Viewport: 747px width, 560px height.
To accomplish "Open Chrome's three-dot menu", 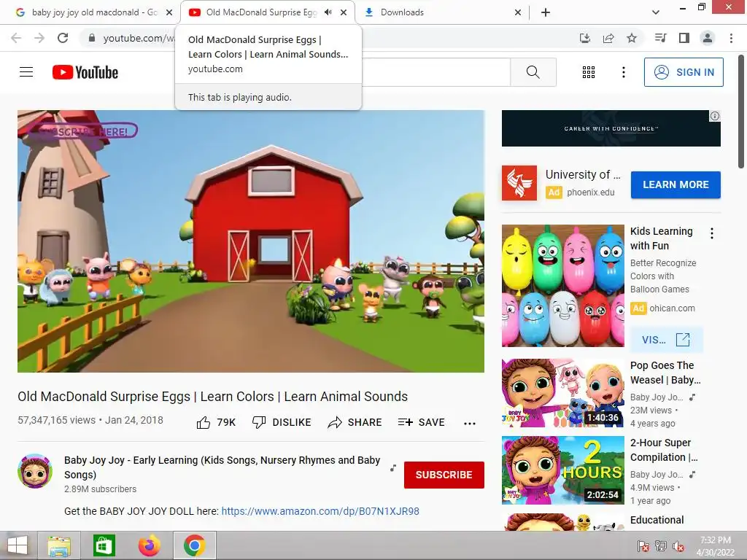I will [x=731, y=38].
